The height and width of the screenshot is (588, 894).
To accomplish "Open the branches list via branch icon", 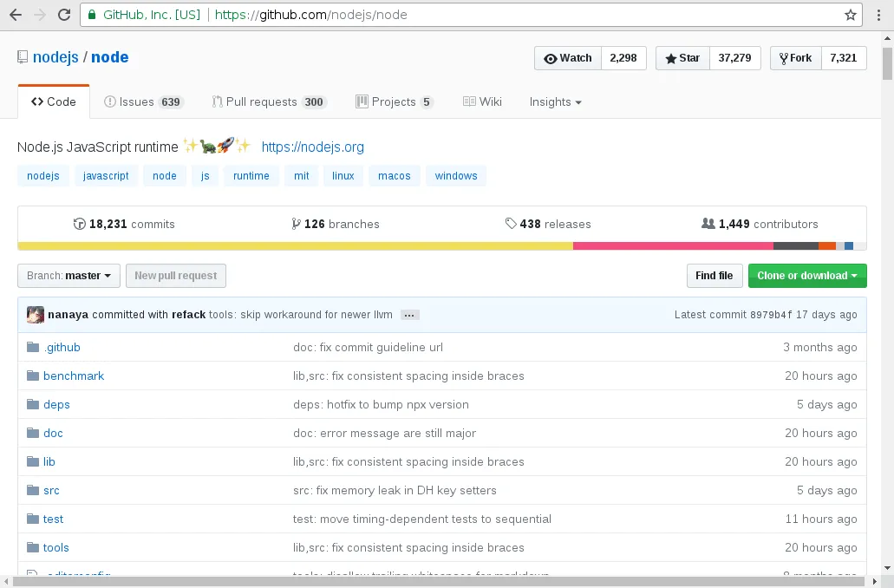I will 297,223.
